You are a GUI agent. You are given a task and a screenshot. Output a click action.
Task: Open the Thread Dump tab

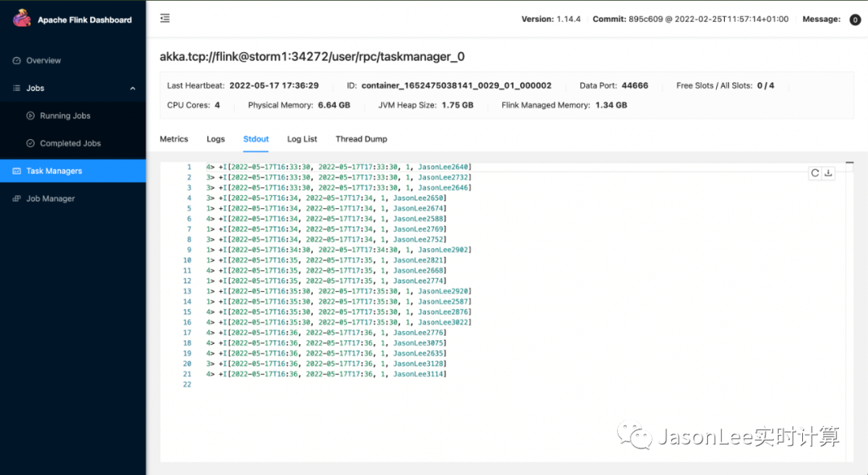tap(361, 139)
